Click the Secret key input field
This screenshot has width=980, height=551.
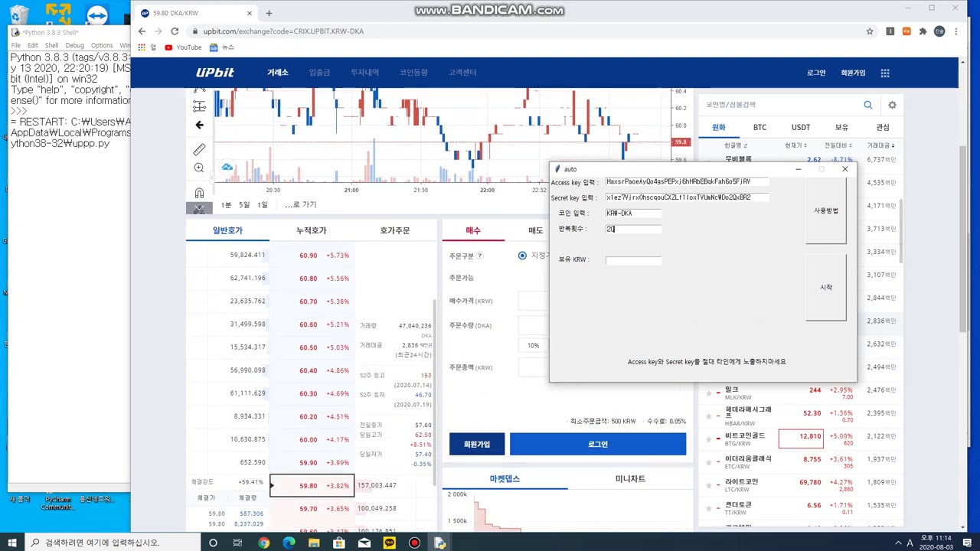(687, 197)
